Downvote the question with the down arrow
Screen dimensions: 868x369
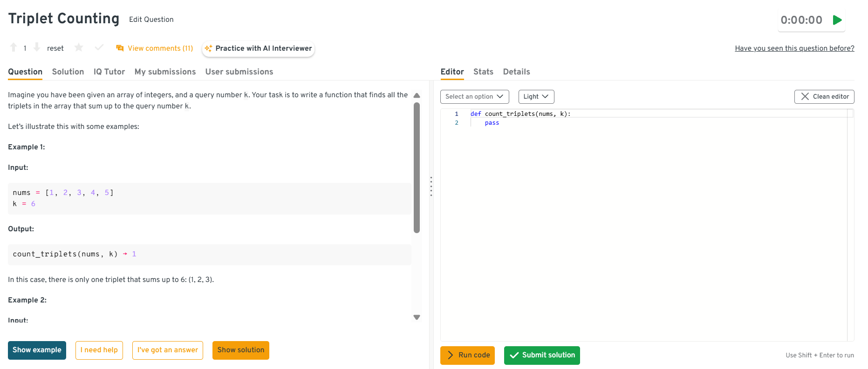coord(37,47)
